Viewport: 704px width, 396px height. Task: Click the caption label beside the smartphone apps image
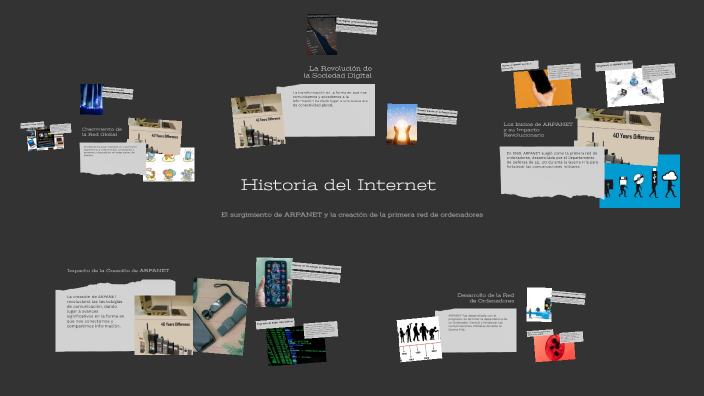tap(316, 273)
